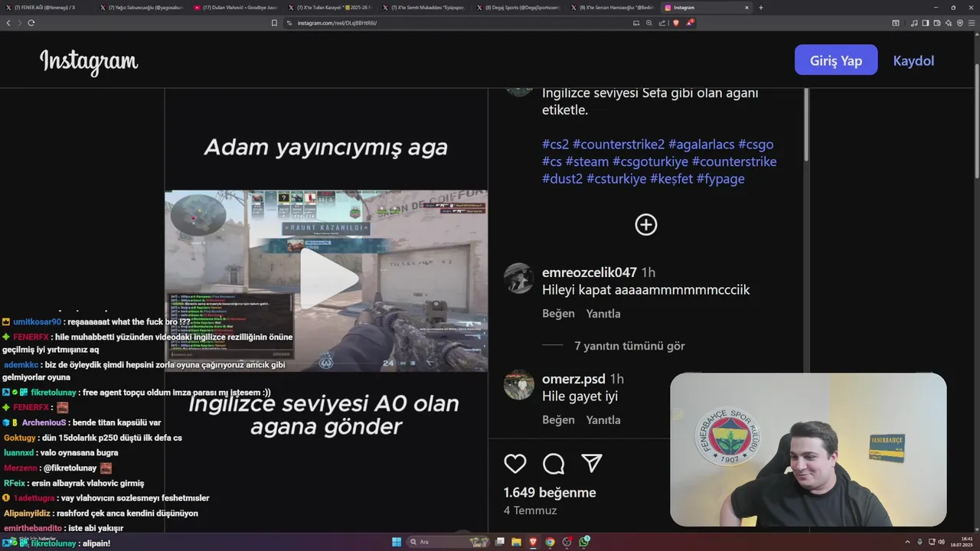The width and height of the screenshot is (980, 551).
Task: Click emreozcelik047's avatar picture
Action: pyautogui.click(x=518, y=279)
